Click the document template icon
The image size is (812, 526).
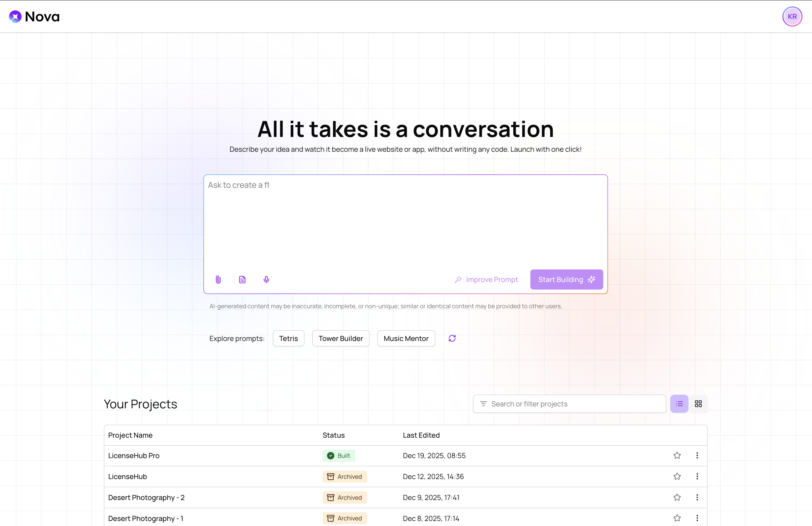point(242,279)
